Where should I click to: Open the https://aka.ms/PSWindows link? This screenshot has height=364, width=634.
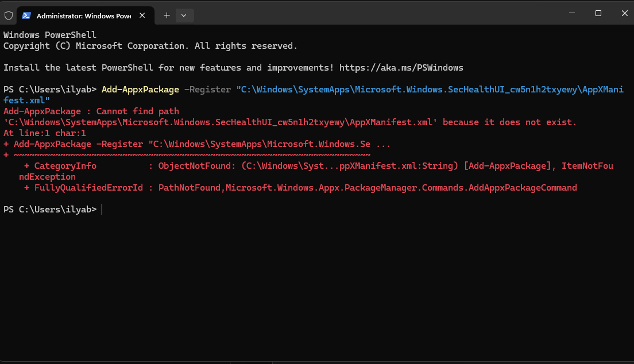401,67
